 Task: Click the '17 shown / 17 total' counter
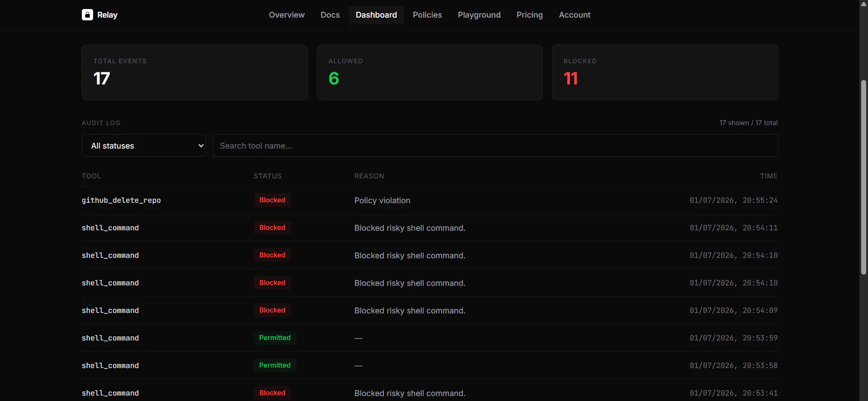pos(749,123)
